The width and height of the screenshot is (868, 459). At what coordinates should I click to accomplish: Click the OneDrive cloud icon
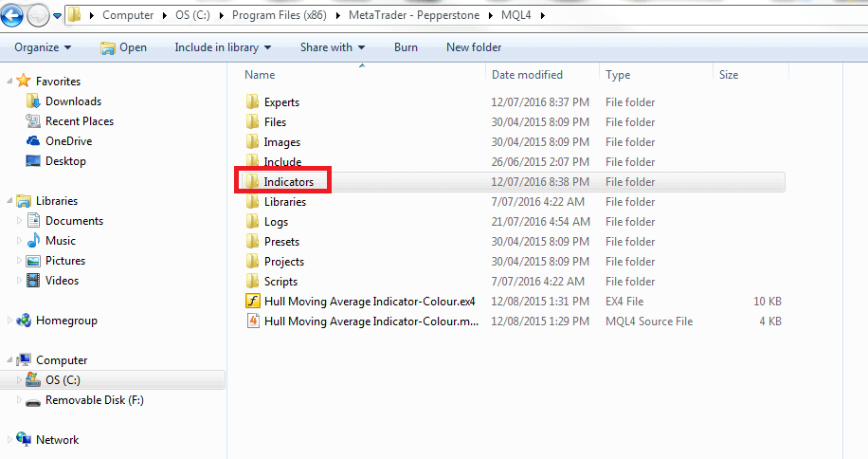(33, 141)
